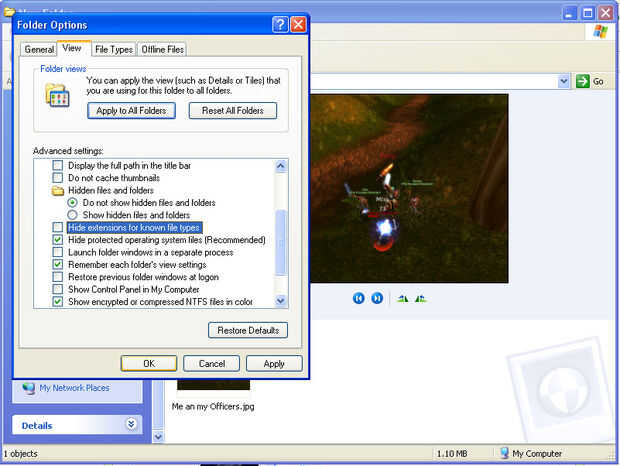Image resolution: width=620 pixels, height=466 pixels.
Task: Enable Hide extensions for known file types
Action: point(58,227)
